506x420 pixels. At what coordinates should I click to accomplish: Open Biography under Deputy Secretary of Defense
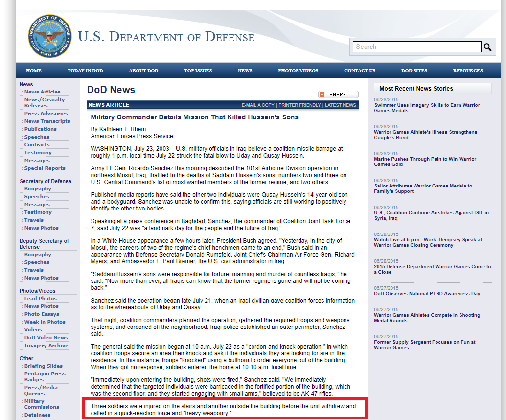coord(38,255)
